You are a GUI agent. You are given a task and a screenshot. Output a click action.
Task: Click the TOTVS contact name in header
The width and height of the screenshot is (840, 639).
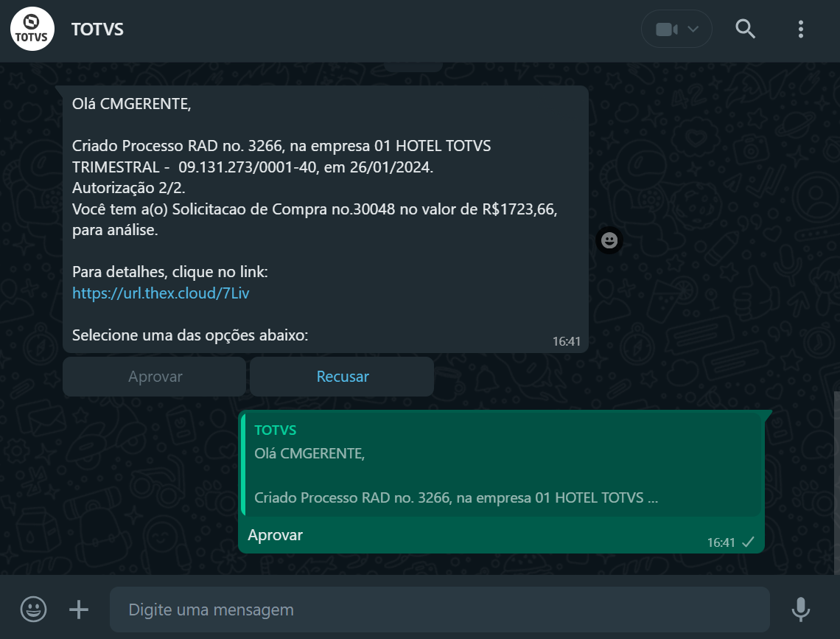97,29
